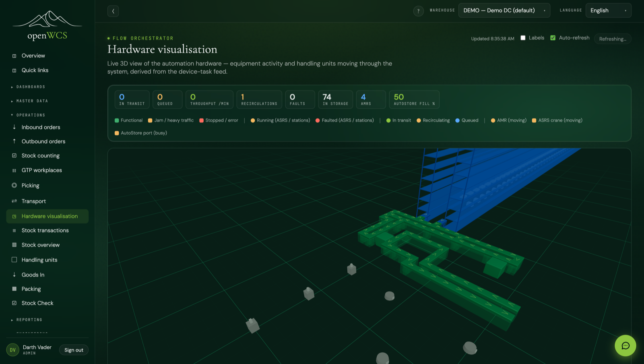Viewport: 644px width, 364px height.
Task: Click the Stock Check checkmark icon
Action: point(14,303)
